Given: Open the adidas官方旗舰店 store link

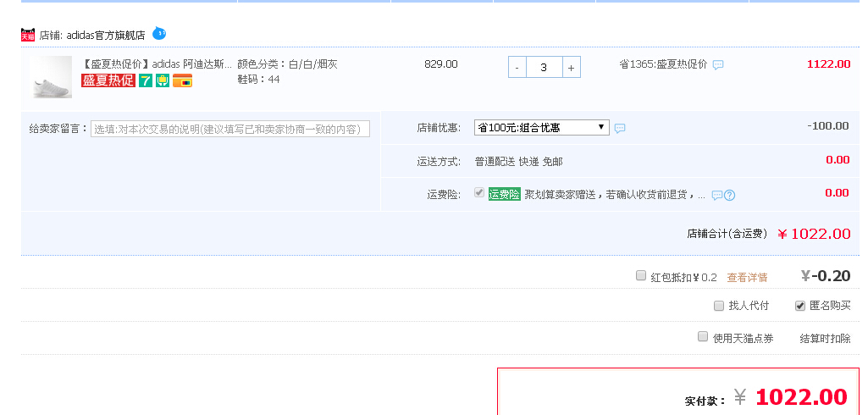Looking at the screenshot, I should click(106, 36).
